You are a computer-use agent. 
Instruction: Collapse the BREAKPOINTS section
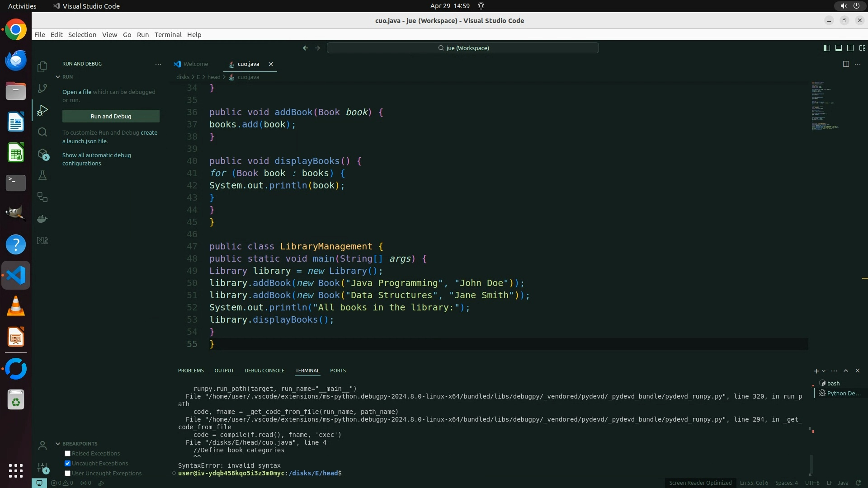58,444
